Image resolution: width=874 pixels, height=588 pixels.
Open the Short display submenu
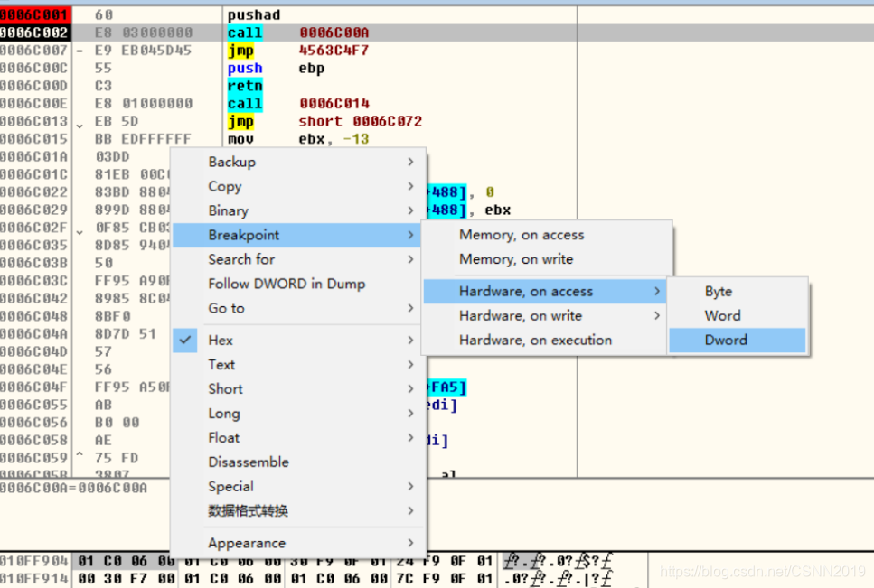coord(299,389)
